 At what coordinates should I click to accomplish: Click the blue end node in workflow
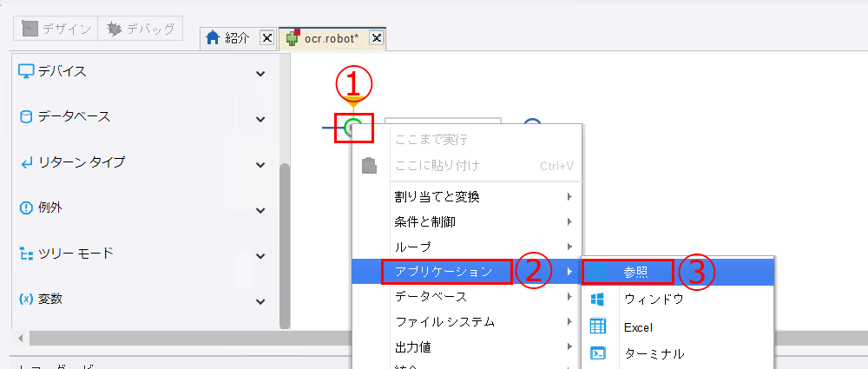(x=532, y=122)
